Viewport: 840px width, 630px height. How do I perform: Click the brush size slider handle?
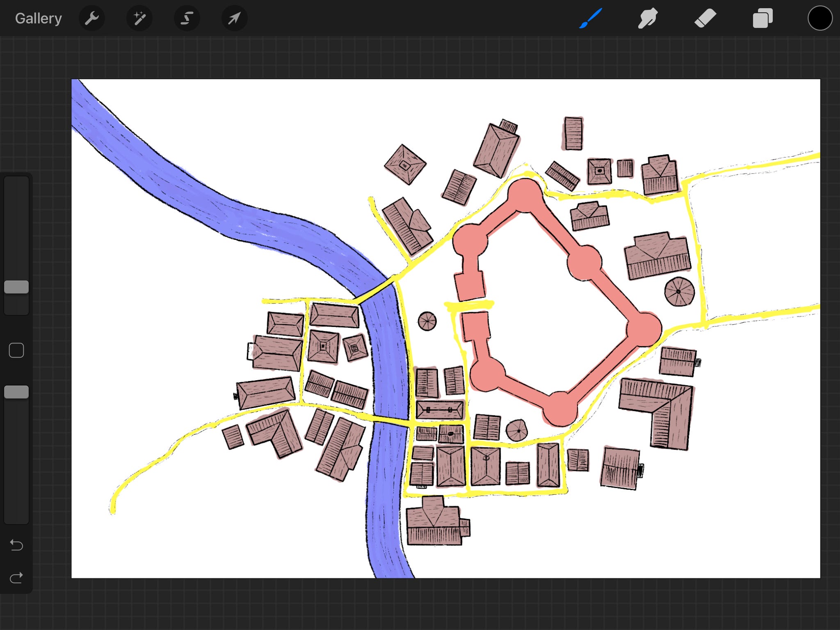click(16, 287)
